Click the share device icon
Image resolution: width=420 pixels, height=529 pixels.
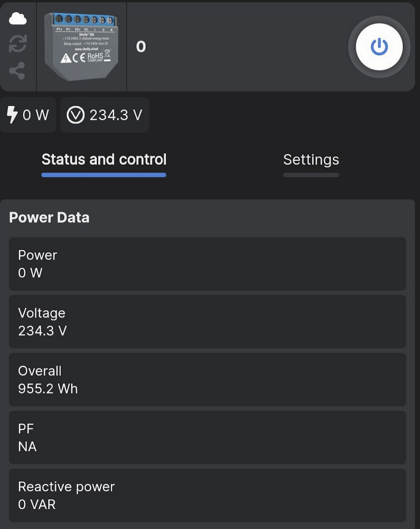coord(17,70)
